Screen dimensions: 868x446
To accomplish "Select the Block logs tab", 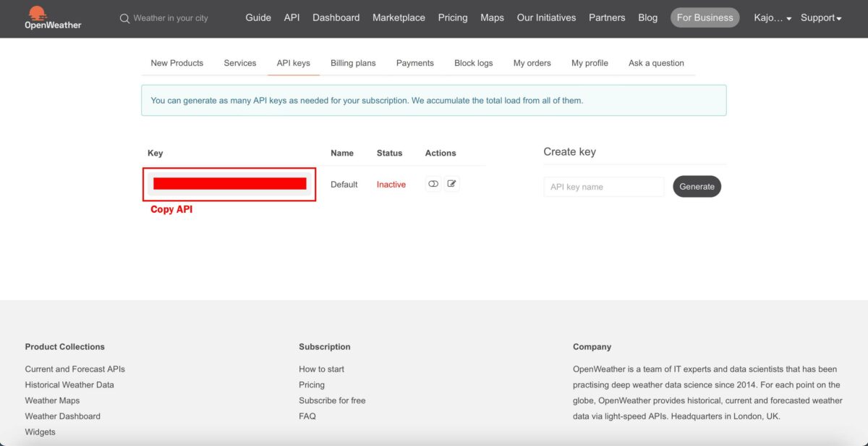I will (x=473, y=63).
